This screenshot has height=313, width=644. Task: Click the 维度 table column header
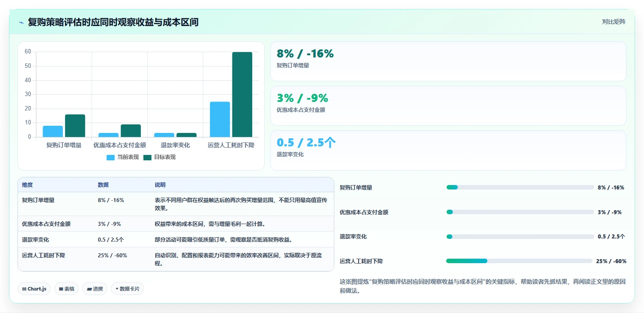27,185
